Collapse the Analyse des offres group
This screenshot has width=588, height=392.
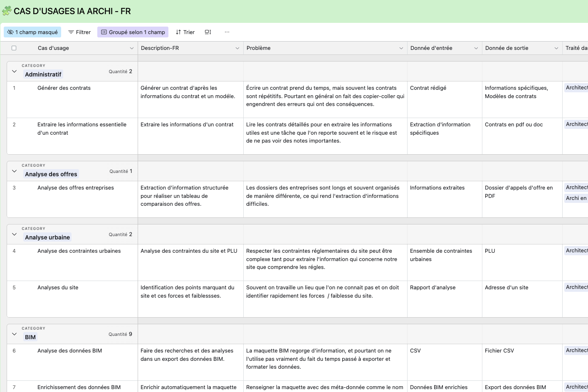pyautogui.click(x=14, y=171)
